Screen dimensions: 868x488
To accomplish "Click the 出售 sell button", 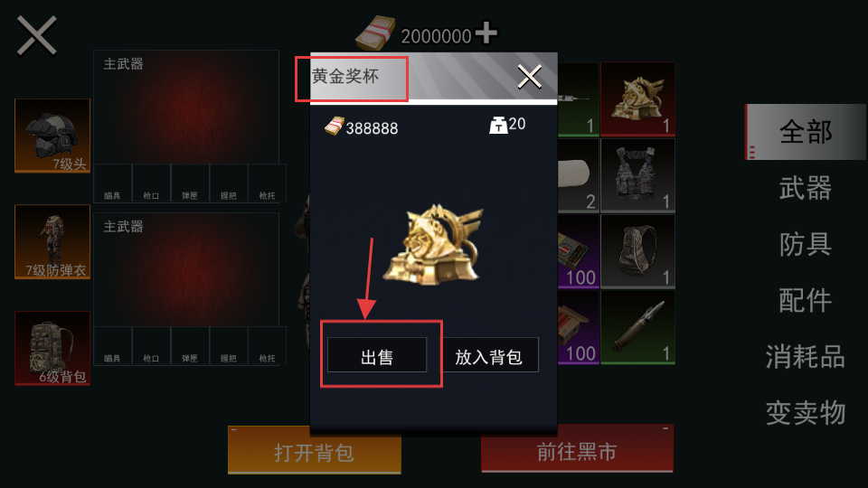I will pyautogui.click(x=377, y=354).
